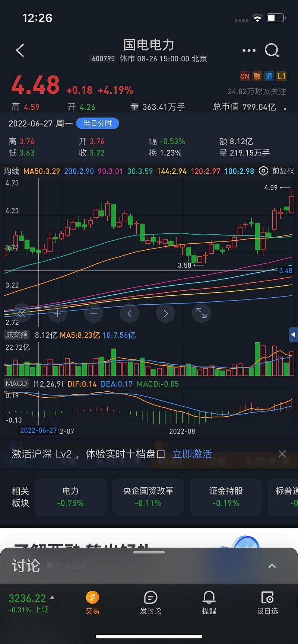Tap 3.48 crosshair price label

(x=286, y=271)
